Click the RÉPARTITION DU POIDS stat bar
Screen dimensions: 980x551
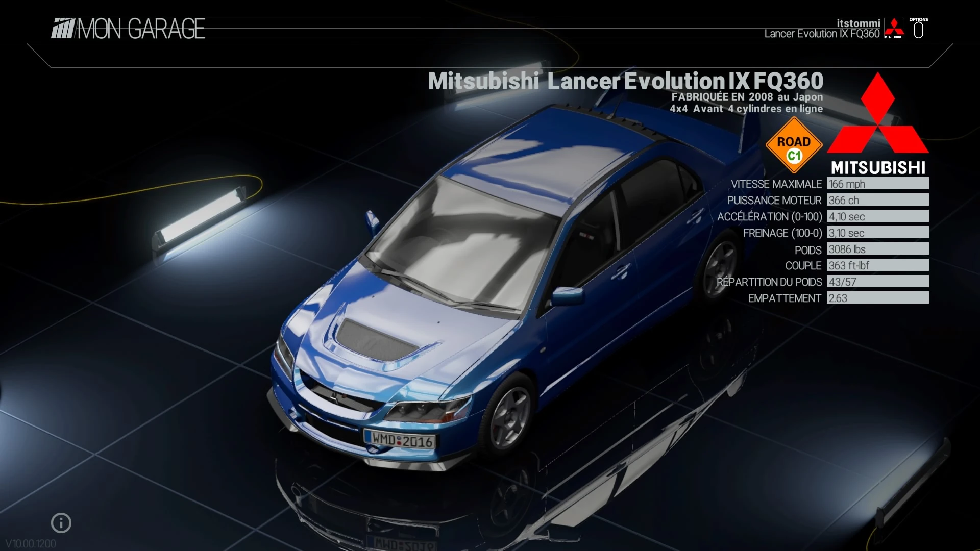tap(877, 282)
